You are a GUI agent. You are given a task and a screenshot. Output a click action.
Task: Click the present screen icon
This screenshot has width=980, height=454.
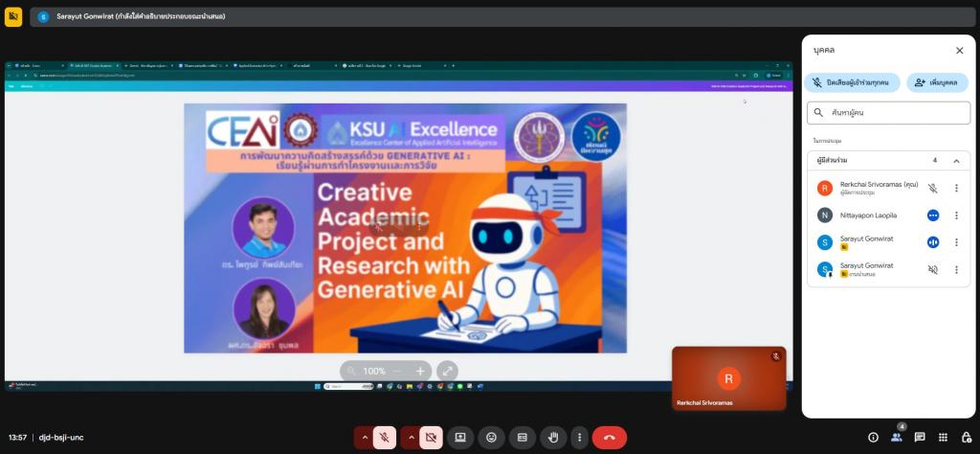point(460,438)
